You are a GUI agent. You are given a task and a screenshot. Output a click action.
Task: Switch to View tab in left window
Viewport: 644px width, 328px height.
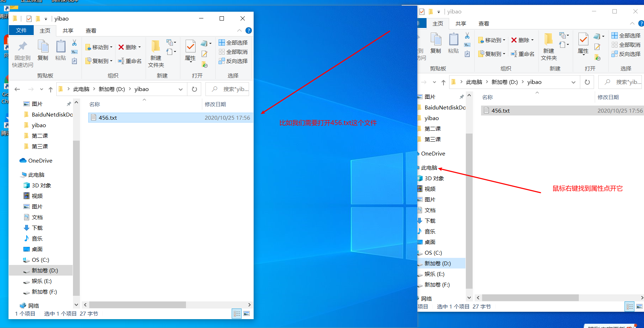(91, 31)
